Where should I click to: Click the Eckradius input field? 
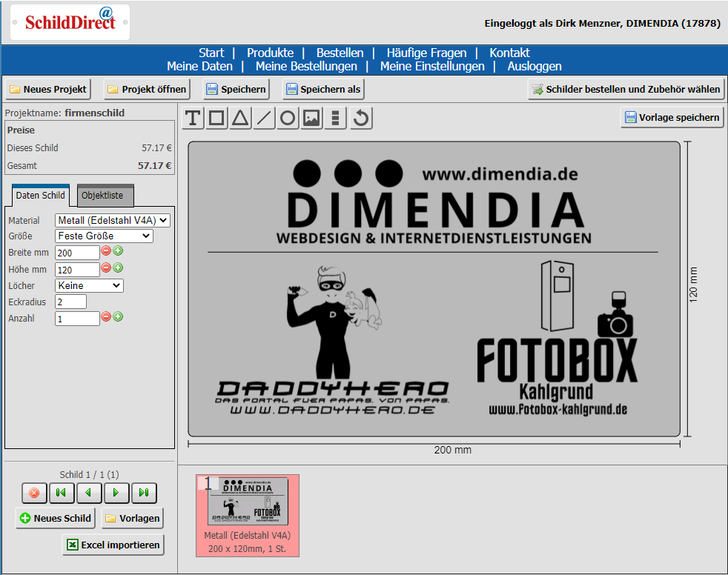[70, 302]
